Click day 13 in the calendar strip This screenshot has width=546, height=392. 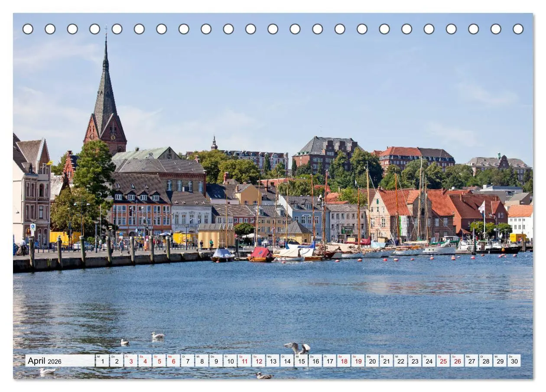pos(273,361)
